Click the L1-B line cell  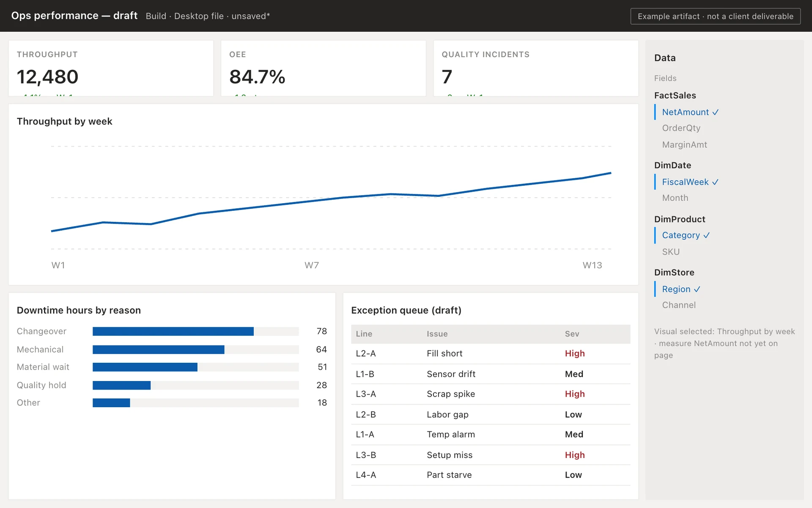(x=365, y=374)
